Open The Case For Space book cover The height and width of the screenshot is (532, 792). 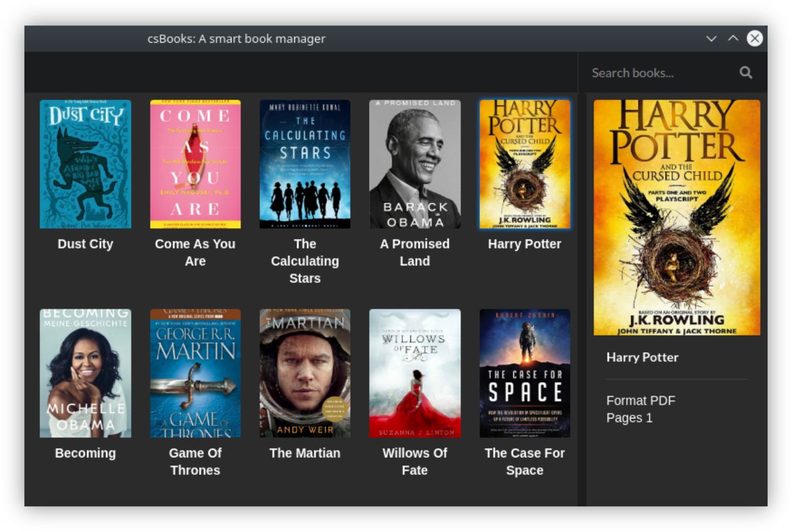(525, 372)
